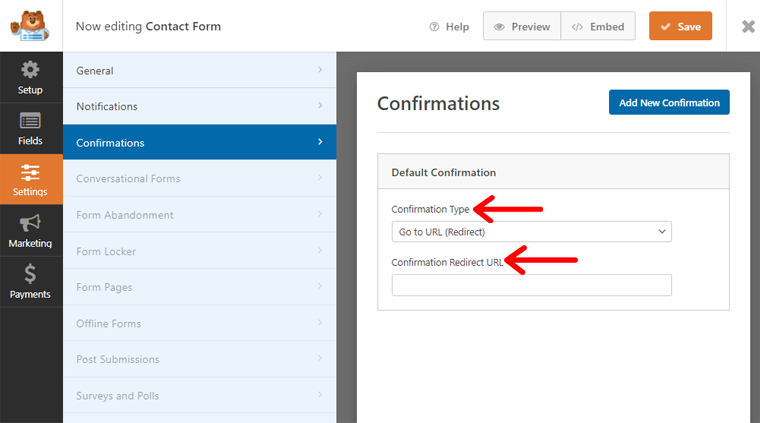Close the form builder with X
Viewport: 760px width, 423px height.
coord(747,27)
